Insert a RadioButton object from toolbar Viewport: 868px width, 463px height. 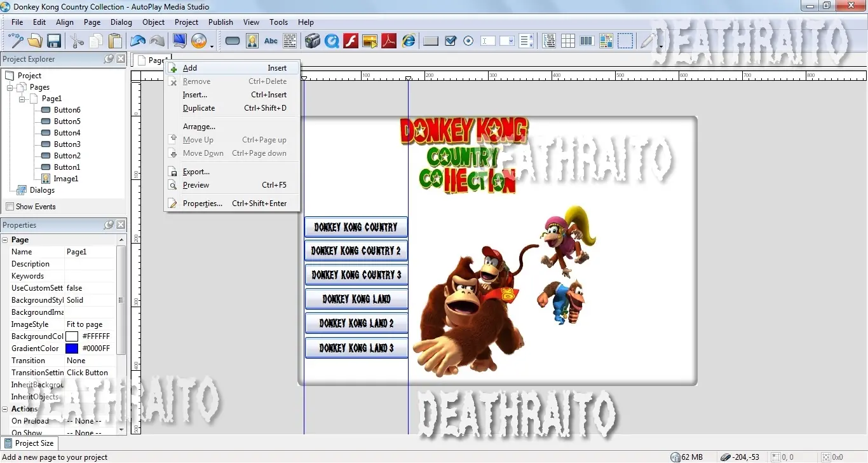468,41
